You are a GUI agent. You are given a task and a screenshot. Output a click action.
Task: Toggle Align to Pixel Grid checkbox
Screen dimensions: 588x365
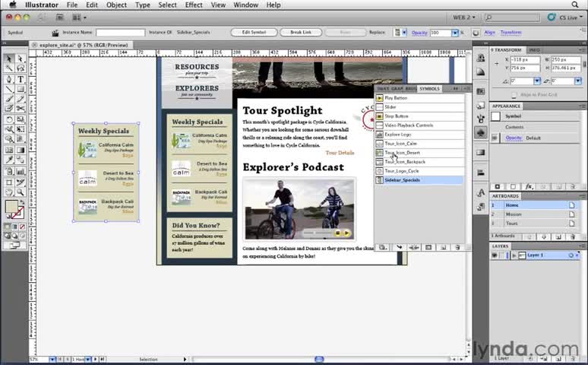click(x=514, y=94)
